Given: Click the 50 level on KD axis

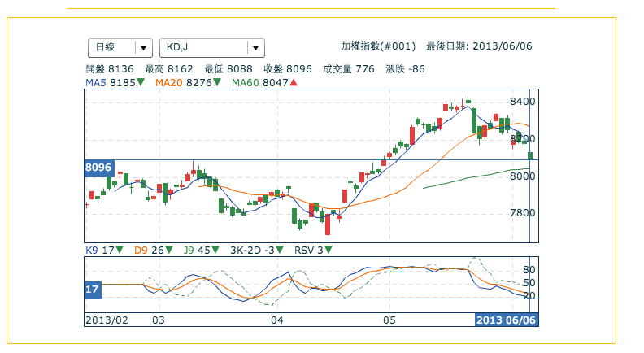Looking at the screenshot, I should 529,283.
